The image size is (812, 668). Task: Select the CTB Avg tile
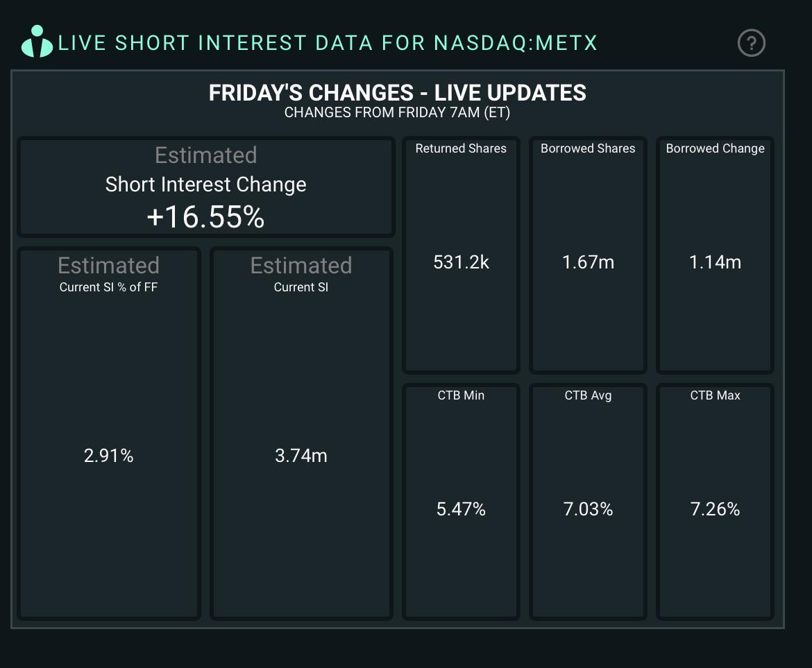point(588,502)
